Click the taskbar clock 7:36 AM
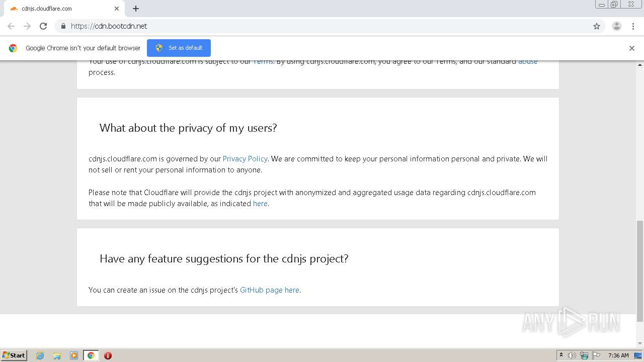This screenshot has height=362, width=644. point(618,355)
